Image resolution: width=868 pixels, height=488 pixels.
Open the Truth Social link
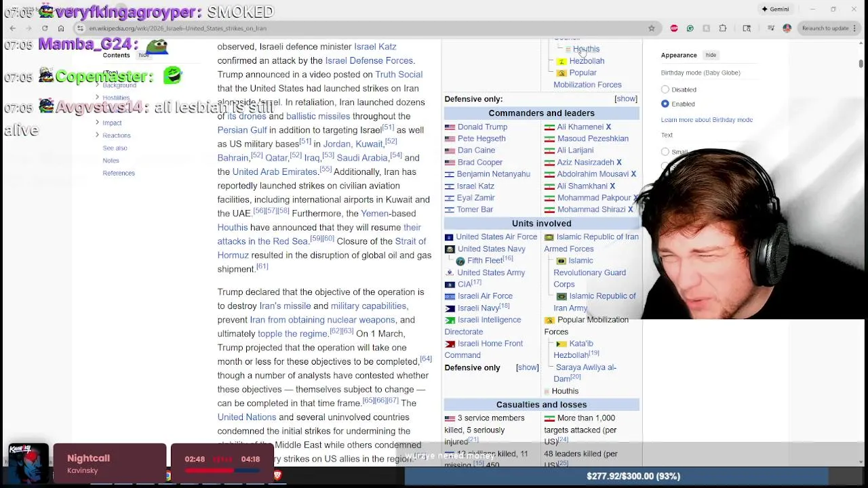point(399,75)
